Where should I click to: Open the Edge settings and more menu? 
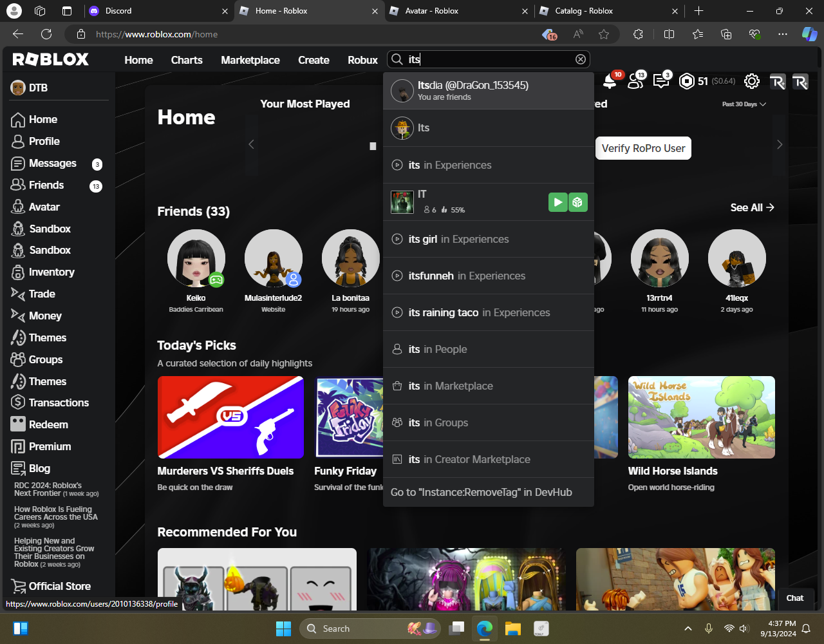coord(783,34)
